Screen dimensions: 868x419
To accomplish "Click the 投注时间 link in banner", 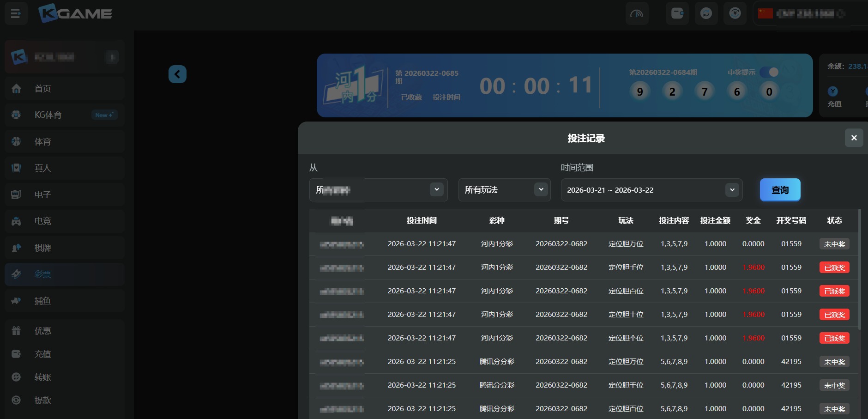I will pyautogui.click(x=446, y=97).
